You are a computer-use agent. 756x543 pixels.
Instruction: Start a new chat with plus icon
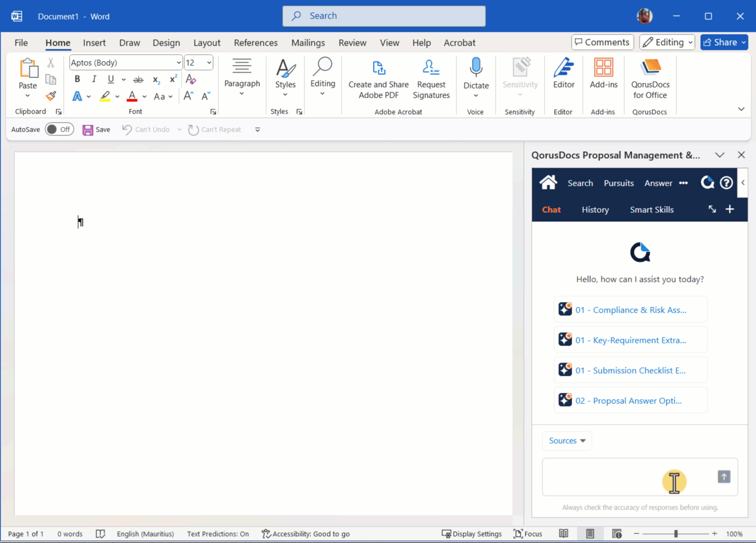pyautogui.click(x=730, y=209)
